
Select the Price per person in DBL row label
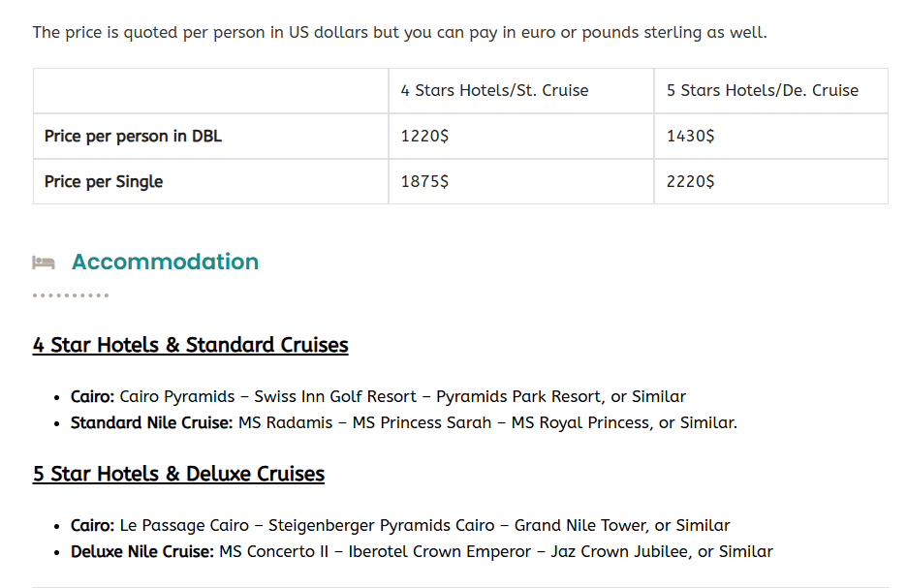tap(133, 137)
